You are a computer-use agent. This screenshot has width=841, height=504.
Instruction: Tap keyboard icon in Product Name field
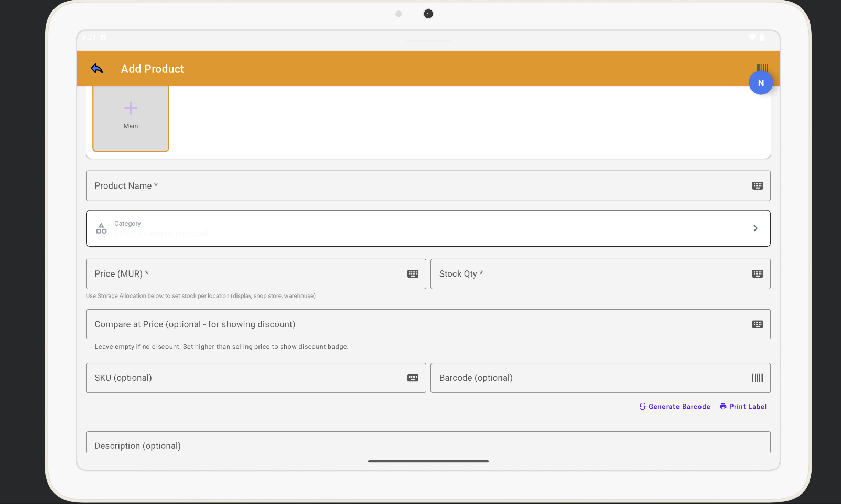pyautogui.click(x=758, y=186)
